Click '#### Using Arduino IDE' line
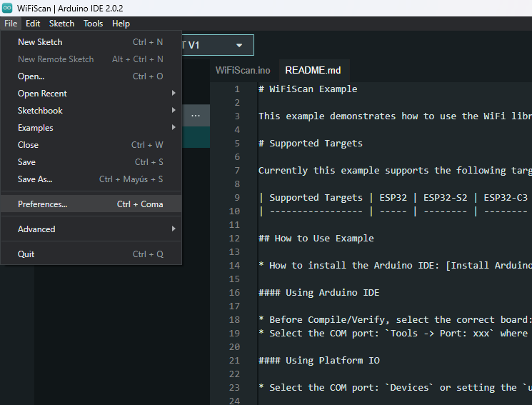The image size is (532, 405). pos(319,293)
